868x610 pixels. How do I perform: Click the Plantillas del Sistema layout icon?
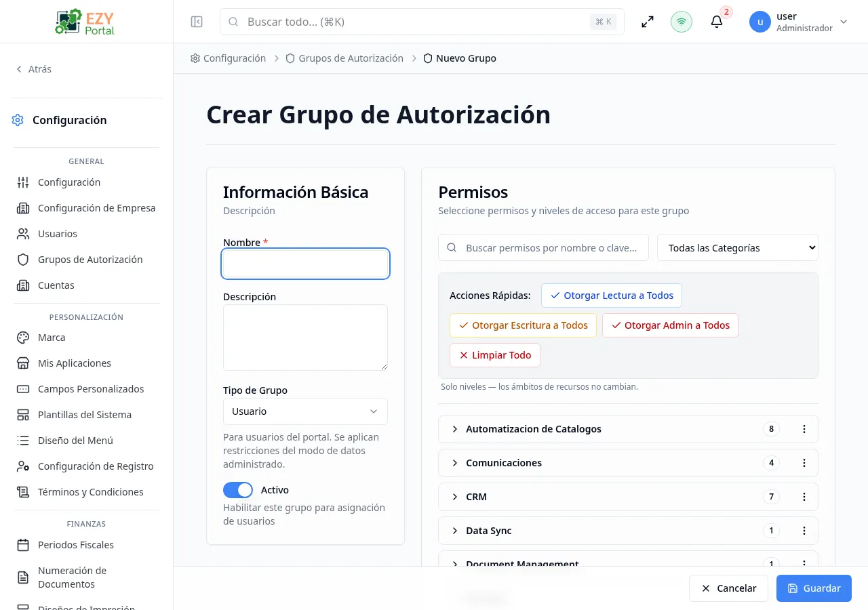[x=23, y=415]
